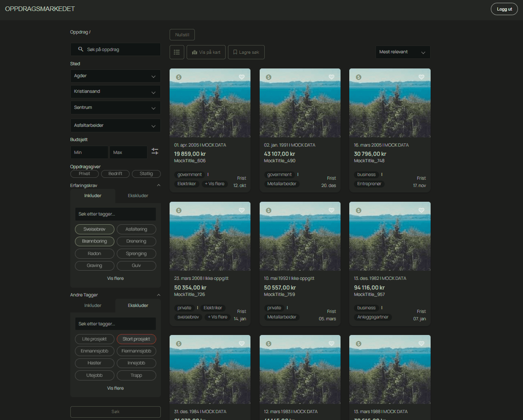Favorite the MockTitle_490 listing heart icon

(331, 77)
